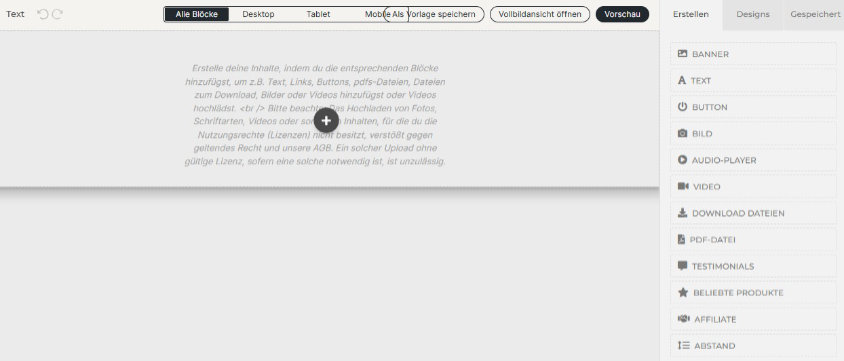Viewport: 844px width, 361px height.
Task: Click the Text letter A icon
Action: tap(681, 81)
